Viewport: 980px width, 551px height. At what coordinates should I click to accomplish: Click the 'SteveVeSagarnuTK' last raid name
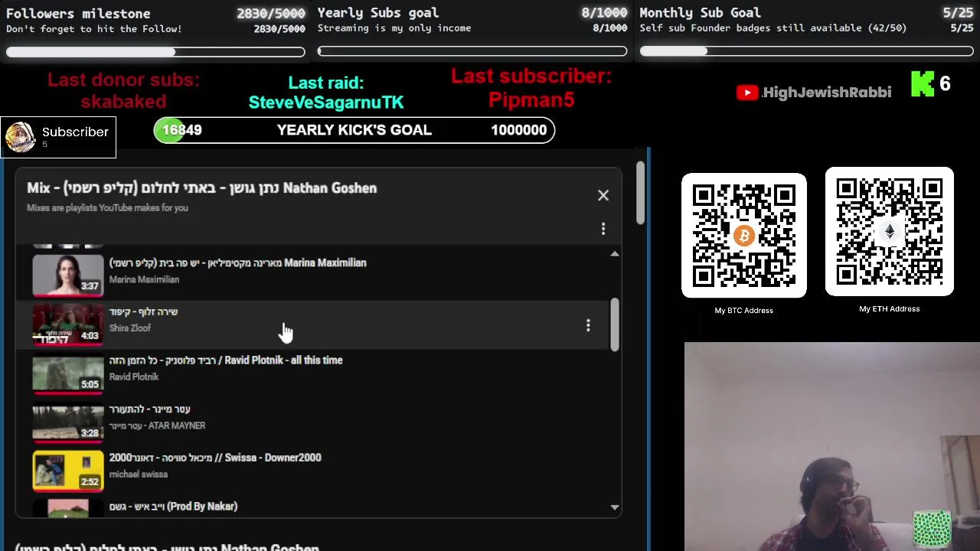click(x=326, y=102)
